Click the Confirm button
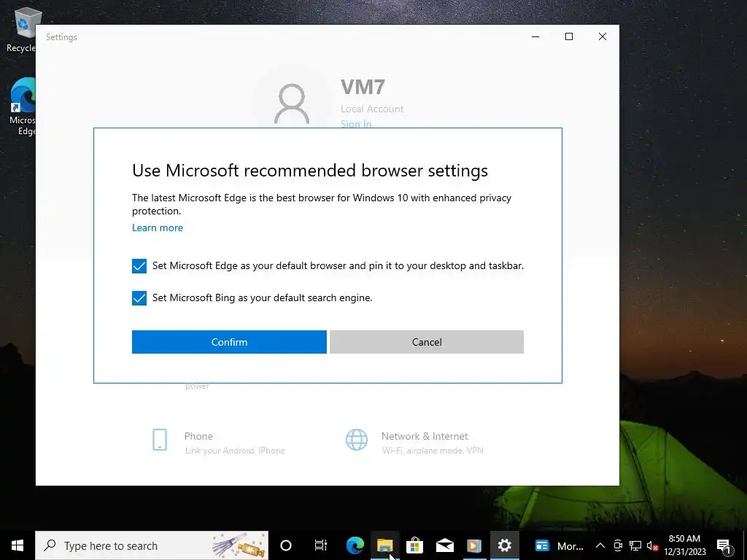 pos(229,342)
